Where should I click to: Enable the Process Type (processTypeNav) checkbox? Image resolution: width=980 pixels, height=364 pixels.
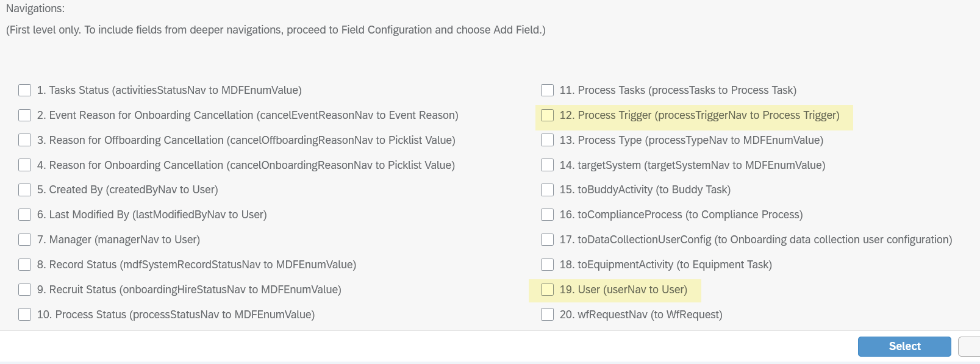547,140
